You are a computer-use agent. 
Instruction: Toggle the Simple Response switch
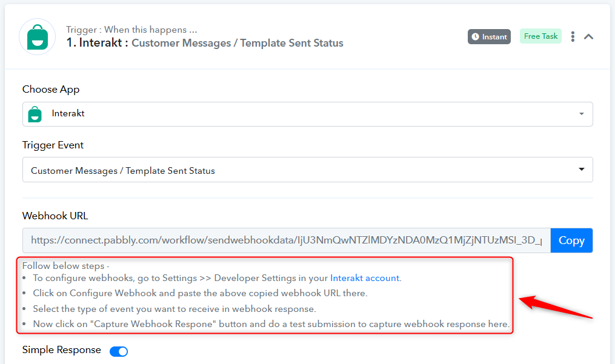point(119,351)
